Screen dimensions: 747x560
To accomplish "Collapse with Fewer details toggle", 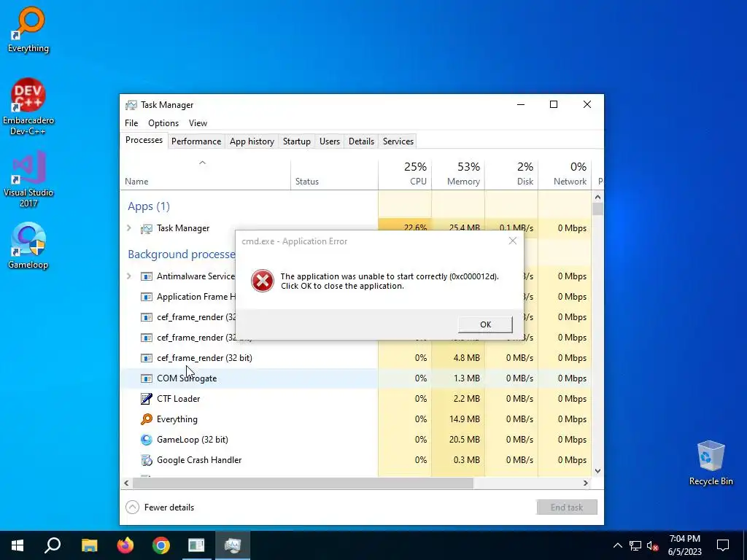I will (160, 507).
